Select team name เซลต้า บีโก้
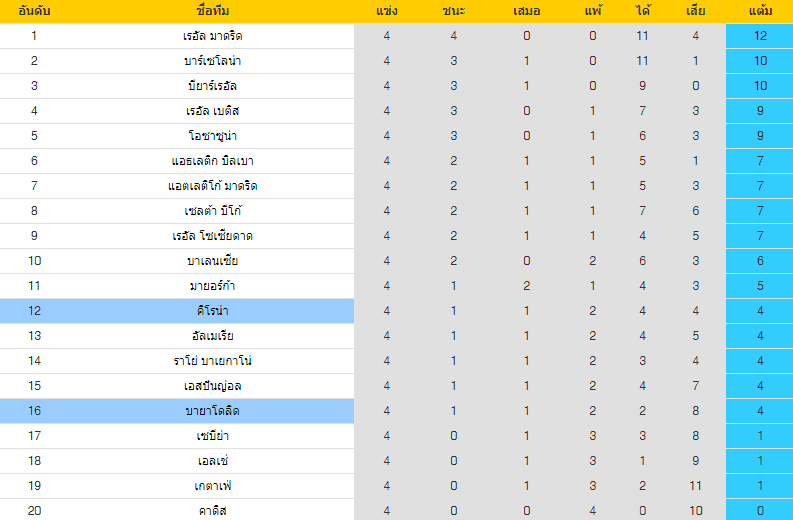This screenshot has height=520, width=793. pyautogui.click(x=212, y=210)
